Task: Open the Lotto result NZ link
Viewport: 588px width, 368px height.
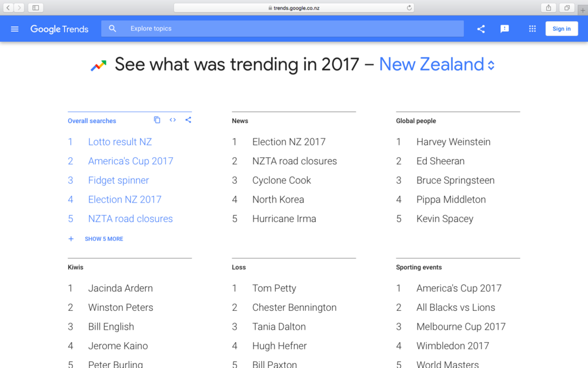Action: (x=120, y=142)
